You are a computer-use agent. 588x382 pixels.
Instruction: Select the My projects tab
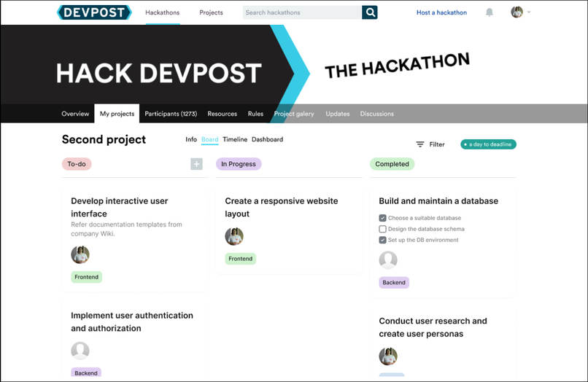pyautogui.click(x=117, y=114)
